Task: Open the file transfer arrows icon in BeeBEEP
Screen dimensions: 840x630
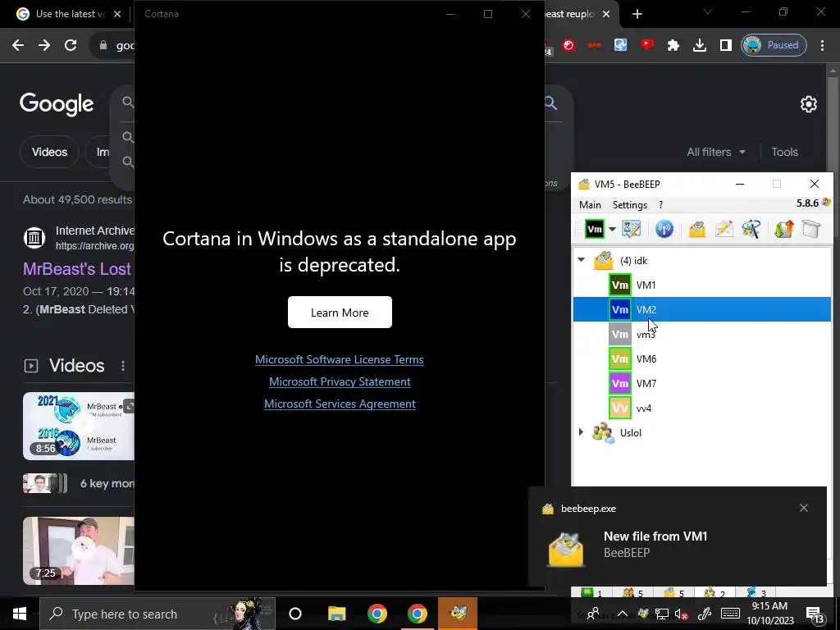Action: tap(783, 230)
